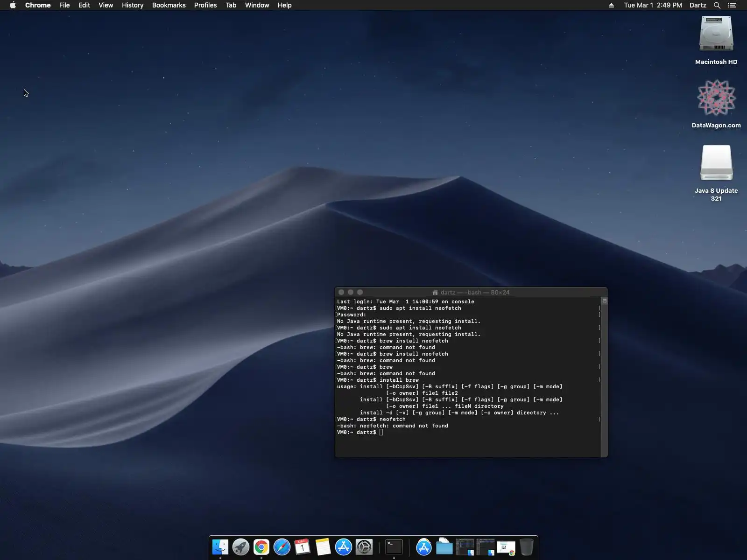Open the Apple menu
The width and height of the screenshot is (747, 560).
[13, 5]
